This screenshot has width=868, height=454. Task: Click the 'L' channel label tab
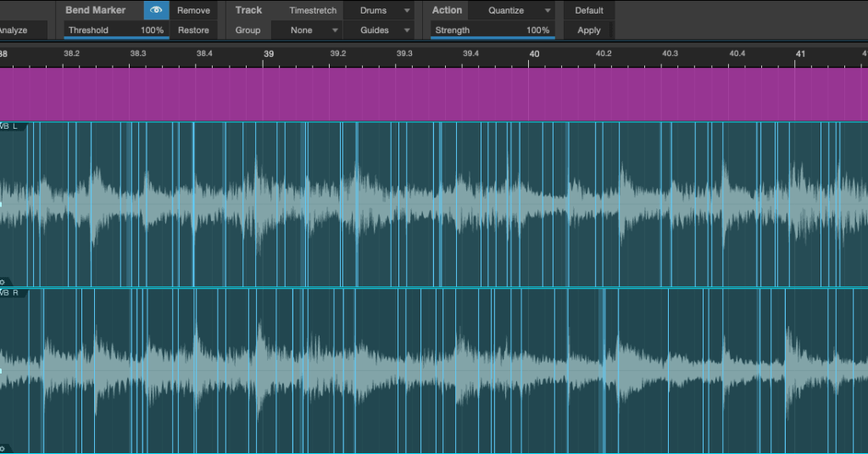tap(14, 126)
